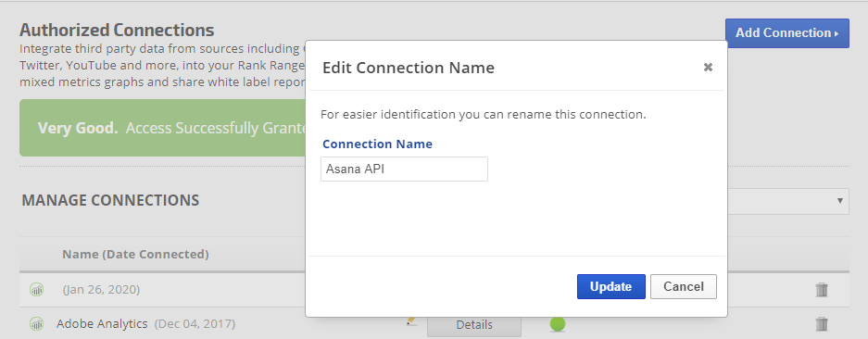Screen dimensions: 868x339
Task: Click the Connection Name field label
Action: coord(378,144)
